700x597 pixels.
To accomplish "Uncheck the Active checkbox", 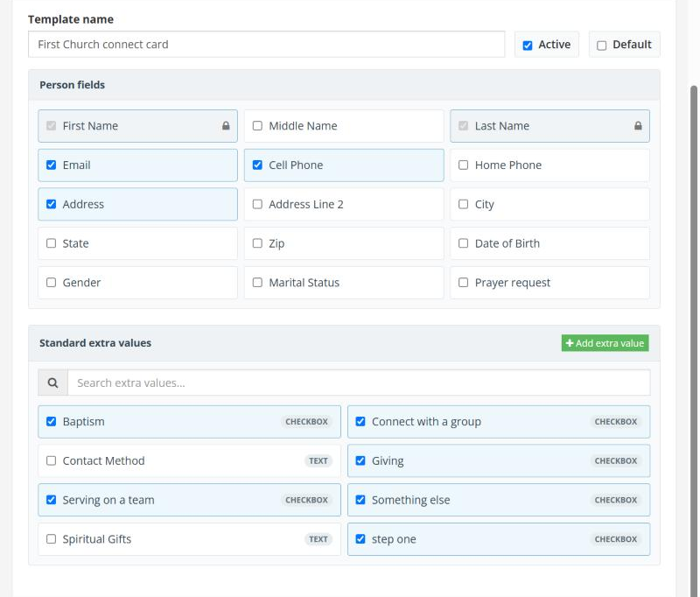I will [x=528, y=46].
